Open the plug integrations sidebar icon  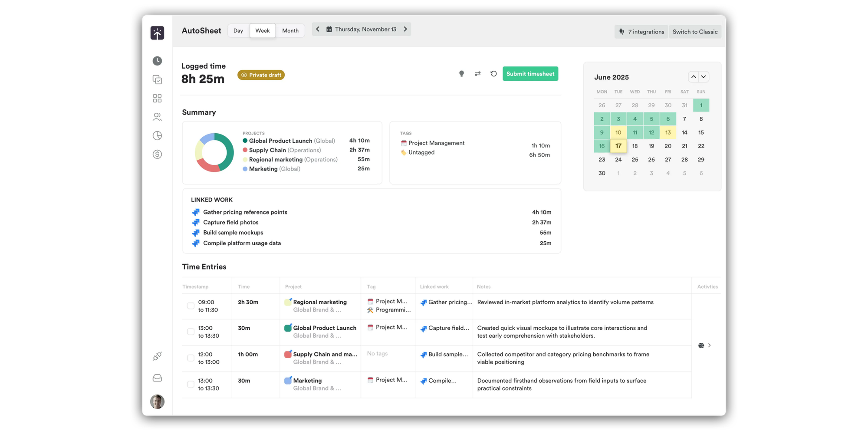(157, 356)
